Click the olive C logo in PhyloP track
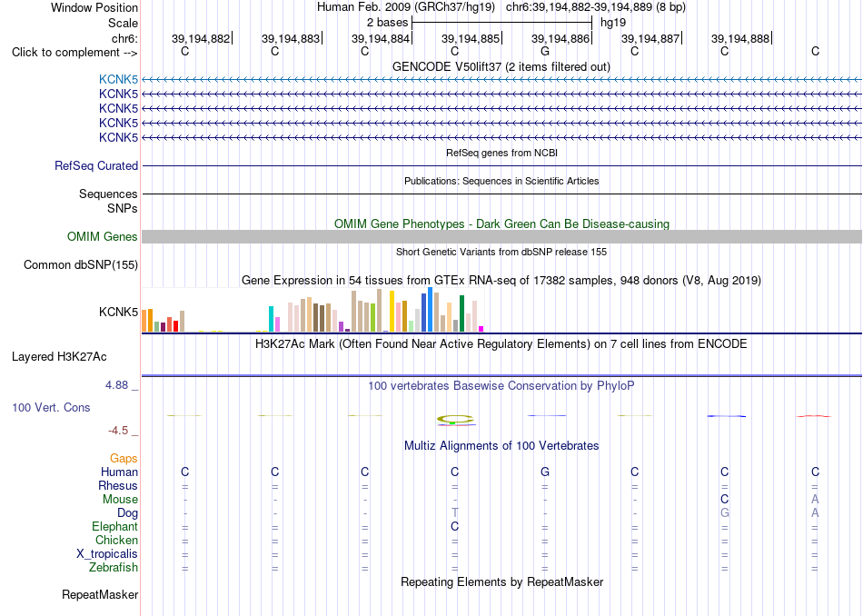Image resolution: width=863 pixels, height=616 pixels. (x=455, y=420)
